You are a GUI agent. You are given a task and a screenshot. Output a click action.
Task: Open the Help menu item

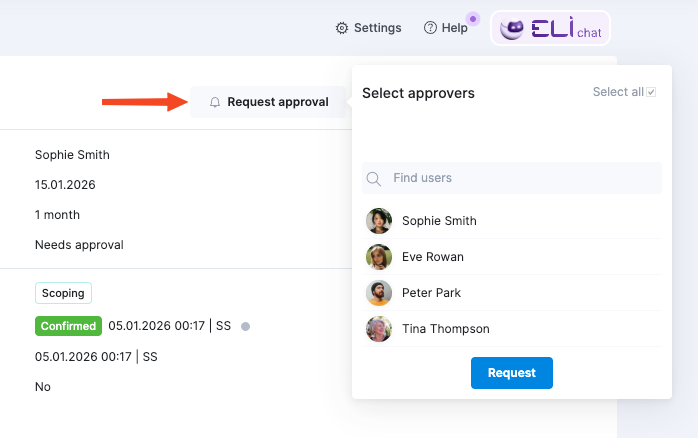click(446, 28)
